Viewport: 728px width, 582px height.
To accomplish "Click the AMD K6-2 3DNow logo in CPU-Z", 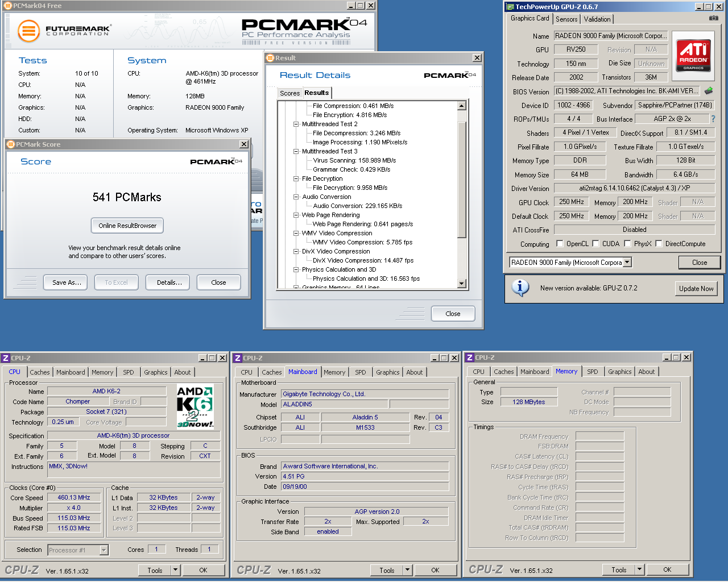I will pyautogui.click(x=195, y=407).
